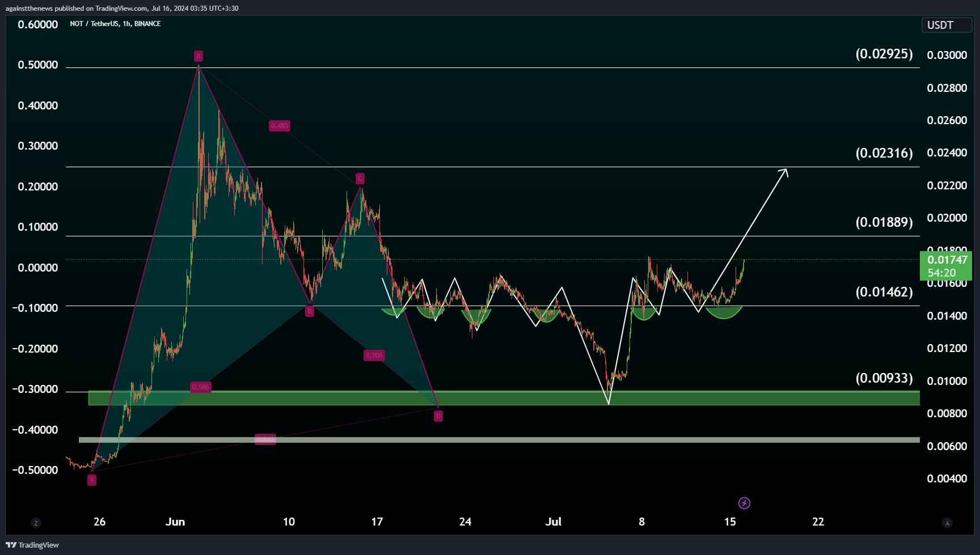This screenshot has width=980, height=555.
Task: Click the 0.02000 price axis value
Action: (947, 218)
